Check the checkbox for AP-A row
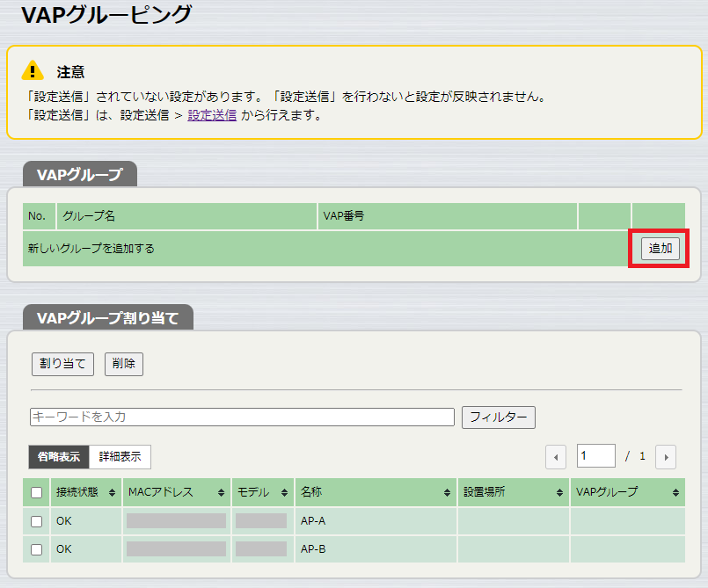Image resolution: width=708 pixels, height=588 pixels. (37, 521)
